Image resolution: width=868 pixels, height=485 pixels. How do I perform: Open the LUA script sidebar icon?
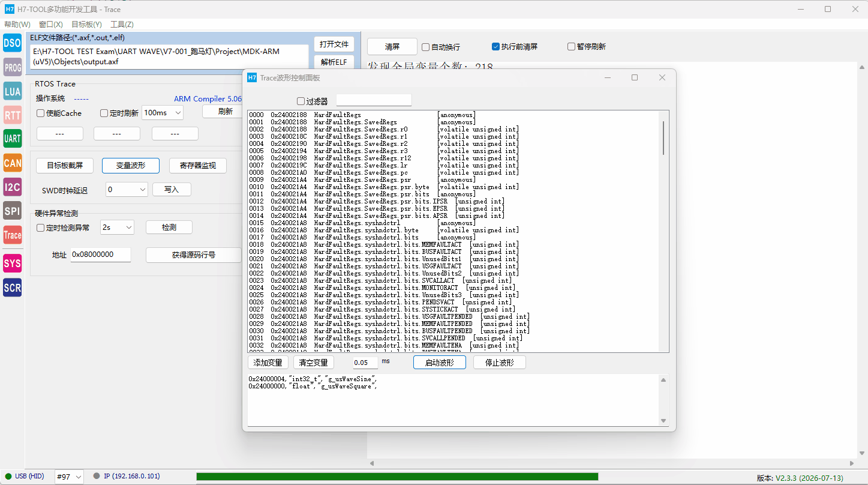point(13,92)
